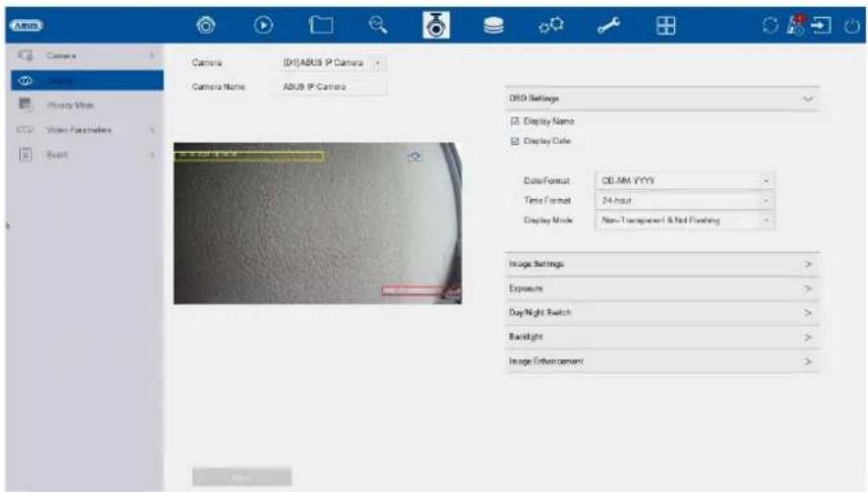Open the Video Parameters menu item
The height and width of the screenshot is (492, 868).
coord(87,130)
